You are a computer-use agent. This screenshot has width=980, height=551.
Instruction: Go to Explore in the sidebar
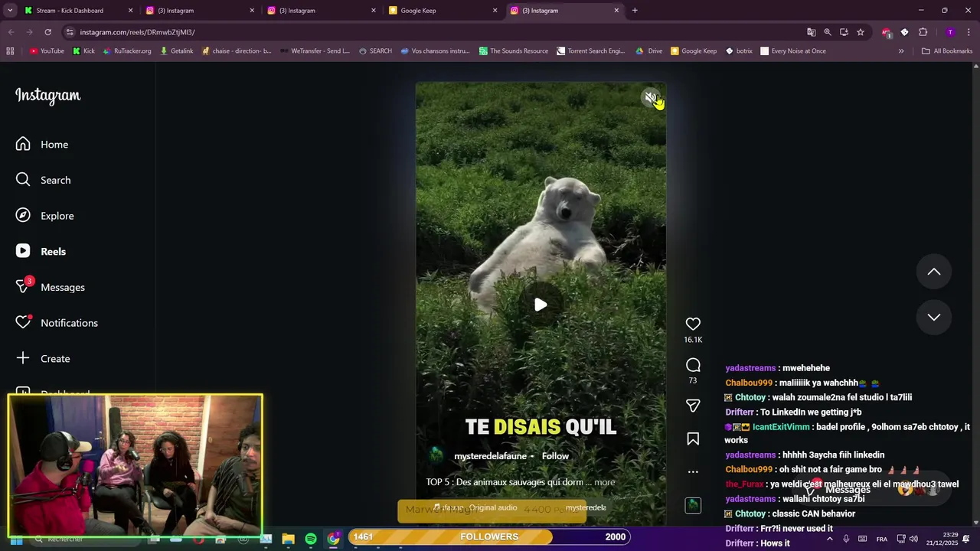click(45, 216)
